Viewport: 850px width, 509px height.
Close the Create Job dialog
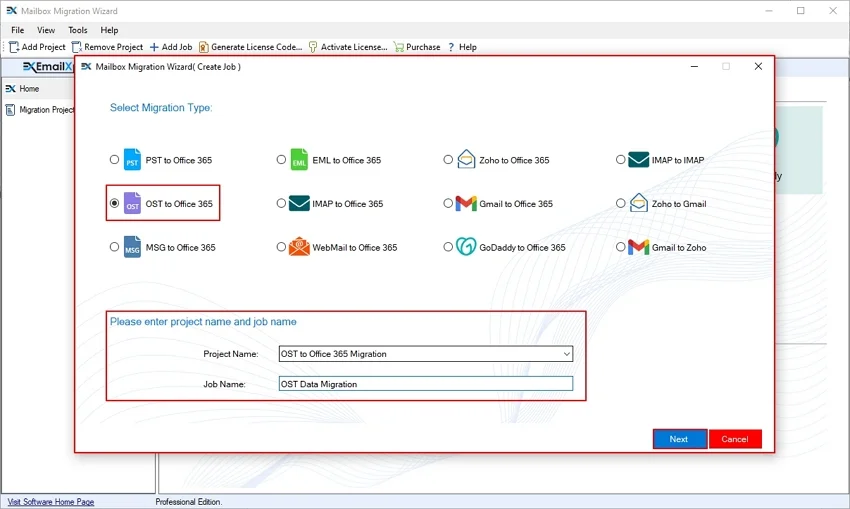tap(758, 66)
